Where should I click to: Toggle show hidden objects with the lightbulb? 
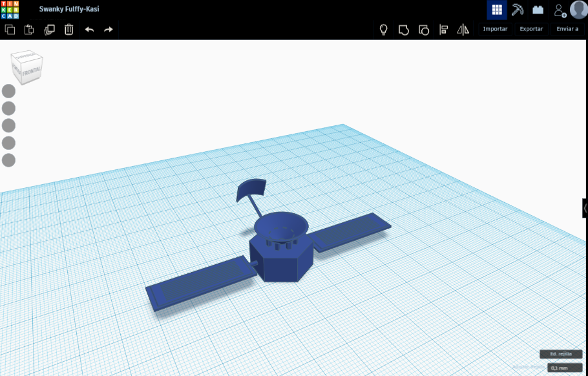point(383,30)
